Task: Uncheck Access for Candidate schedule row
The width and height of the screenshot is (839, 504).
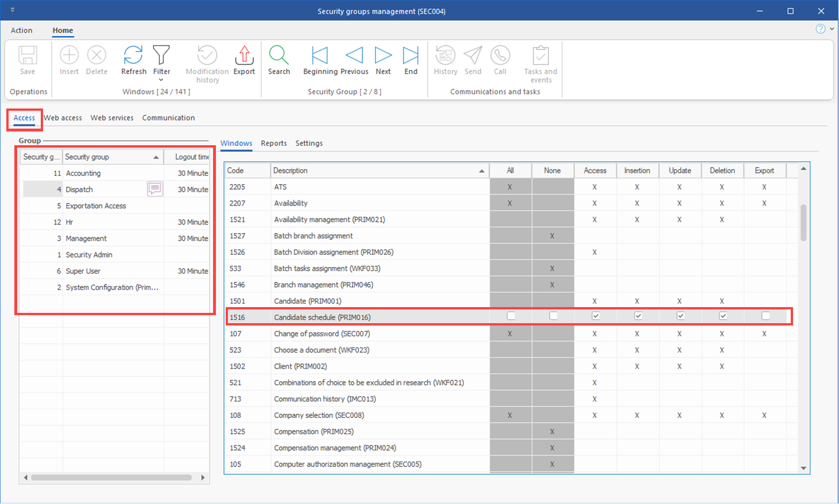Action: point(596,316)
